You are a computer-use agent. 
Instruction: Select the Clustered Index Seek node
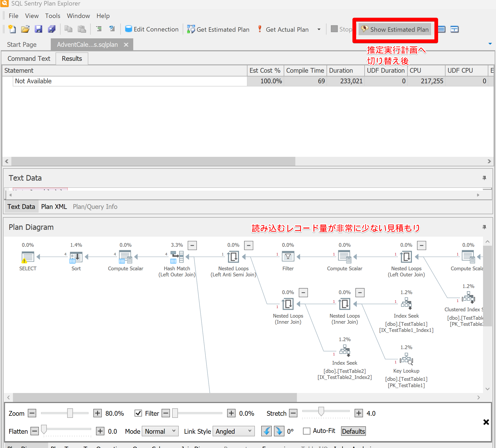pos(469,298)
